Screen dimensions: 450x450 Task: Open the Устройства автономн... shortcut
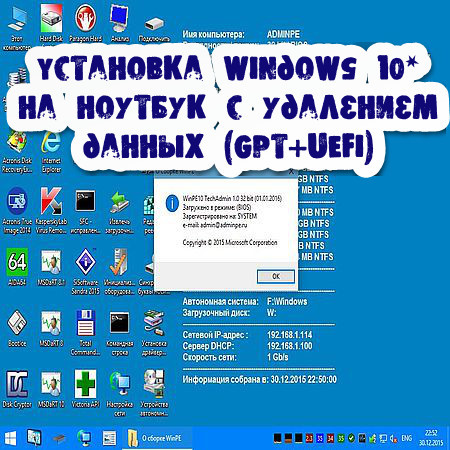pos(154,393)
